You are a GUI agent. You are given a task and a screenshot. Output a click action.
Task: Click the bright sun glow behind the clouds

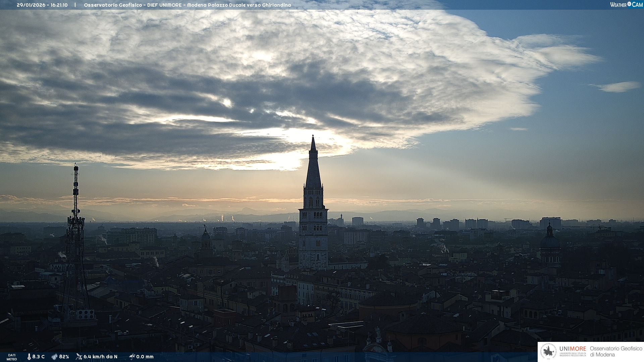[288, 158]
